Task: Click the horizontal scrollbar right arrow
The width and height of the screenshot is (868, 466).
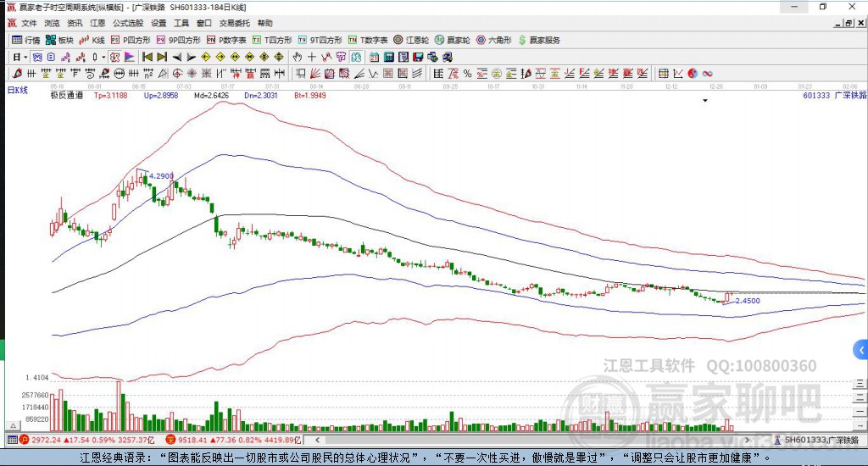Action: point(747,440)
